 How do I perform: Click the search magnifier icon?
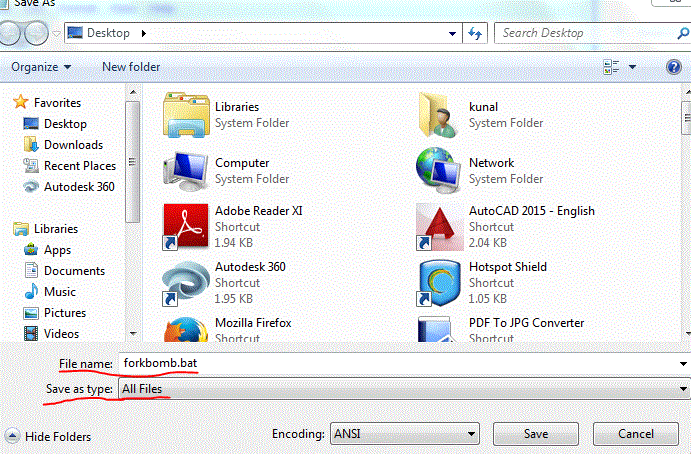(683, 33)
